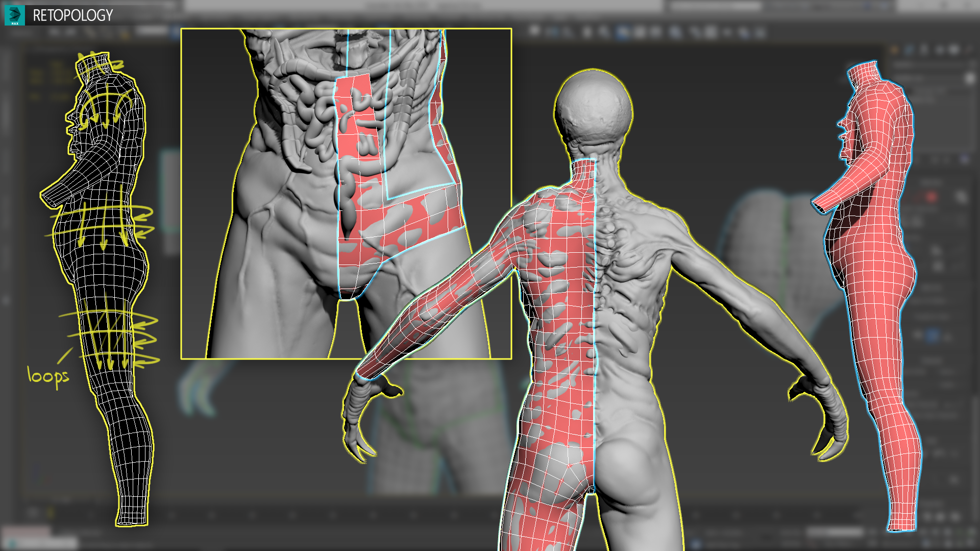
Task: Click the yellow-framed abdomen close-up inset
Action: pyautogui.click(x=346, y=194)
